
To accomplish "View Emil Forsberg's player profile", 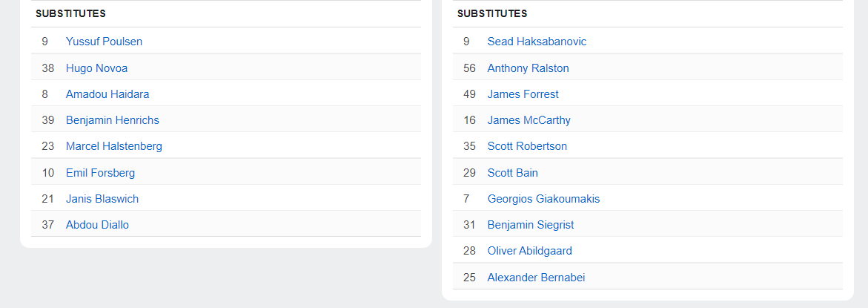I will [x=100, y=173].
